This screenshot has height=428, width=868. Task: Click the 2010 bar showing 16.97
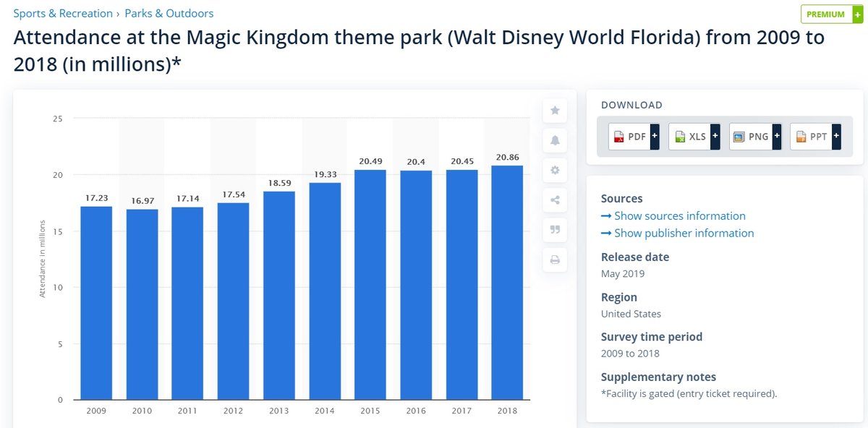click(x=142, y=304)
